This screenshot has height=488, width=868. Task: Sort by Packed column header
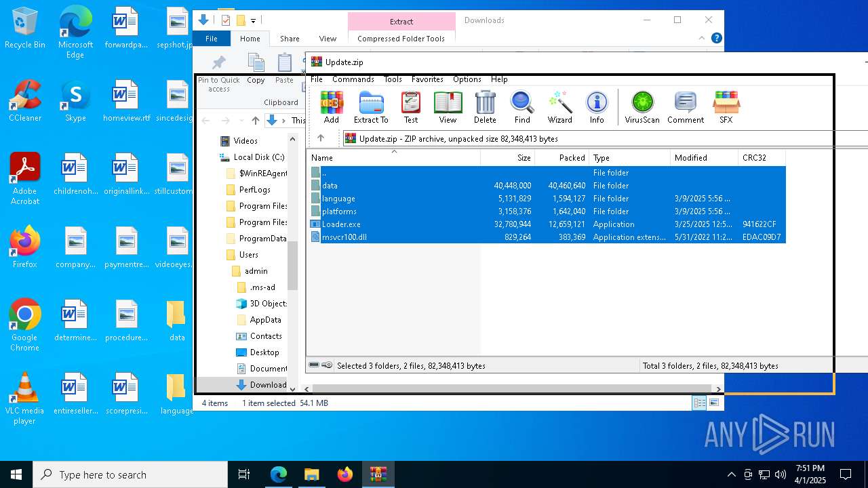(x=562, y=157)
